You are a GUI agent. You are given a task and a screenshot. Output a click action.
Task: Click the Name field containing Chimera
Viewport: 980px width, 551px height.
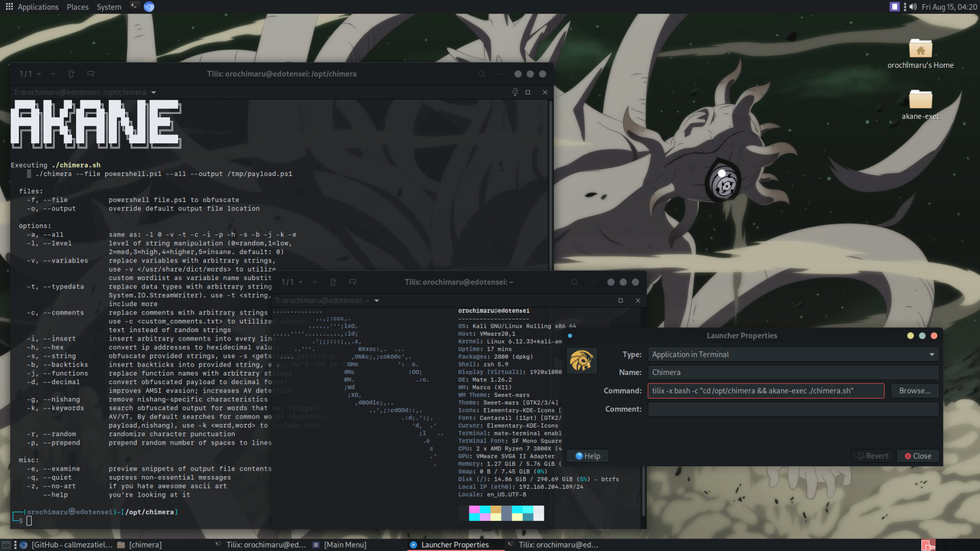click(793, 373)
